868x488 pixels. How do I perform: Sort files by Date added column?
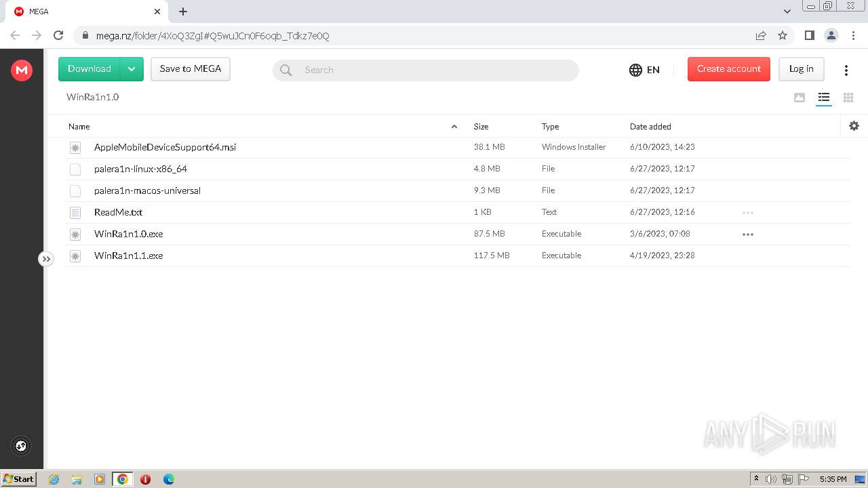650,127
